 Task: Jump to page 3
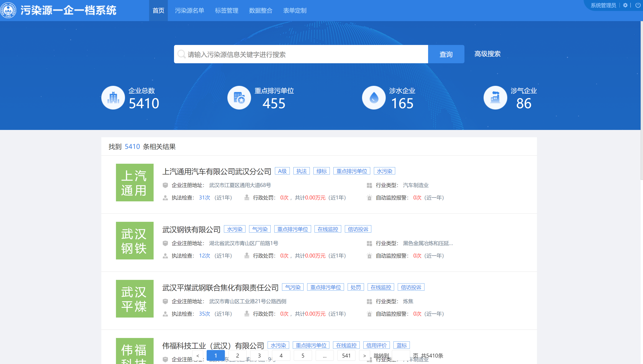(x=259, y=355)
